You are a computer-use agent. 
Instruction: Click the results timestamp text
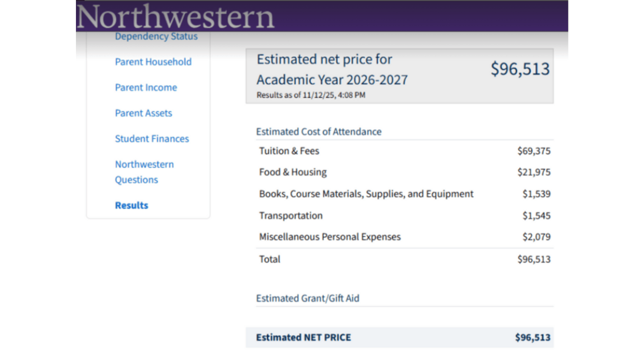pyautogui.click(x=311, y=95)
